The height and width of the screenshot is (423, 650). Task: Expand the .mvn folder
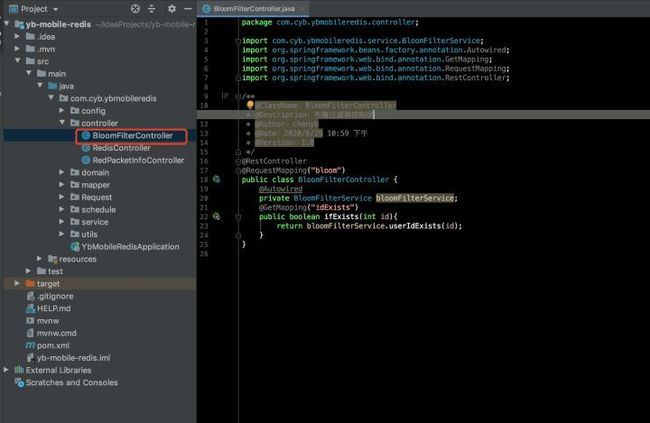tap(17, 49)
